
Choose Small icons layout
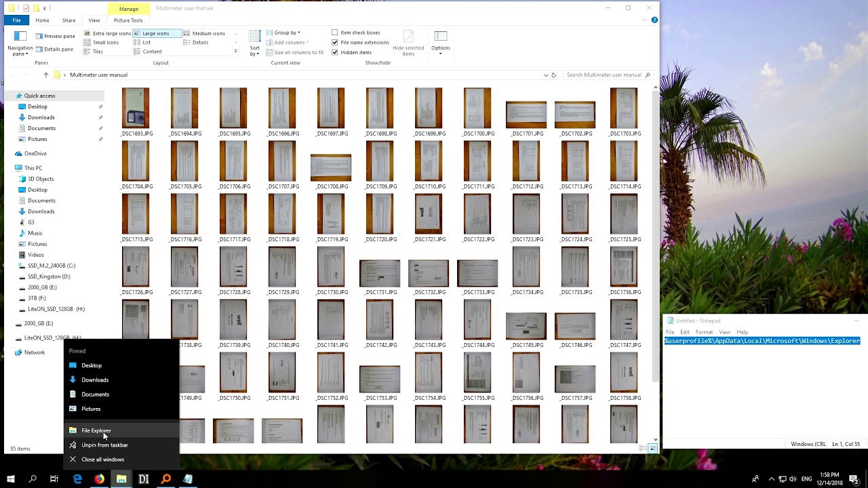[101, 43]
